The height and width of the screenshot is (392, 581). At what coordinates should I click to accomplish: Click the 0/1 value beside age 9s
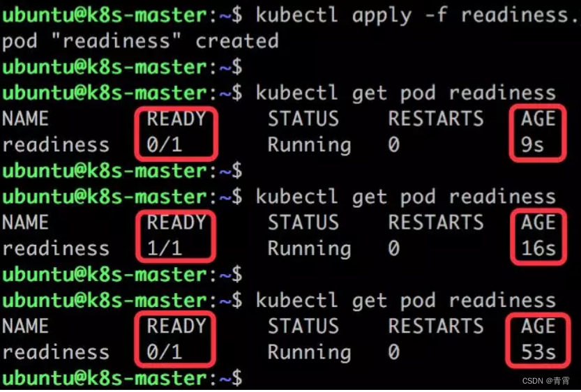(165, 145)
